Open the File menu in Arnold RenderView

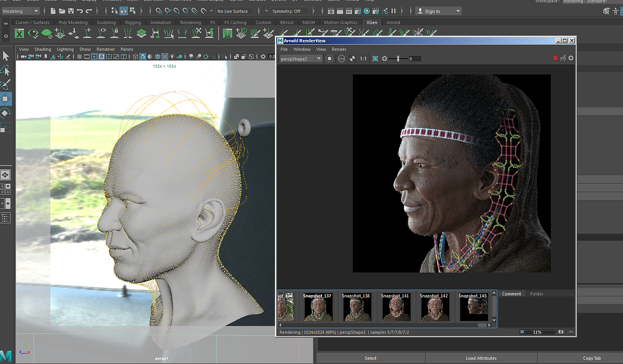(x=284, y=49)
